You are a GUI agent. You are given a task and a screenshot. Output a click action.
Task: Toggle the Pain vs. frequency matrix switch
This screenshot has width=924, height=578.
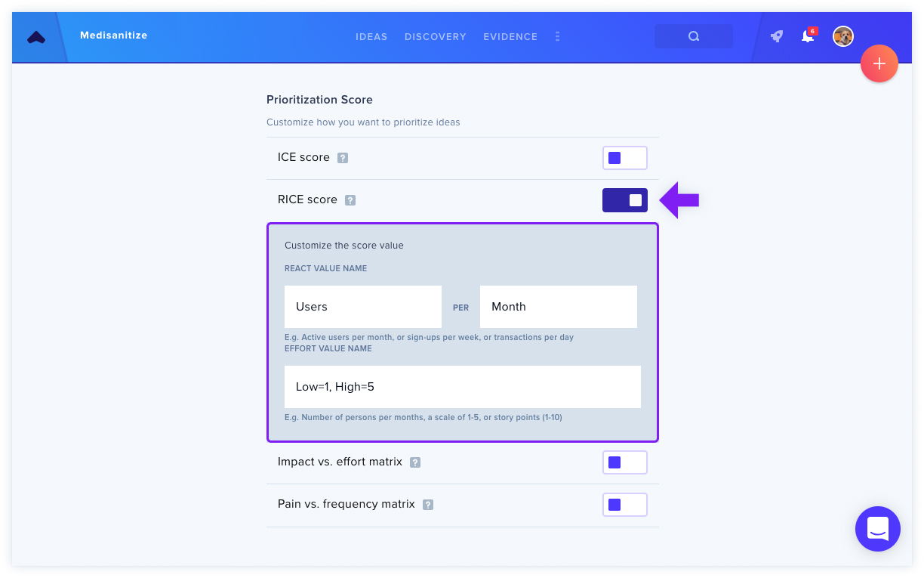tap(625, 505)
